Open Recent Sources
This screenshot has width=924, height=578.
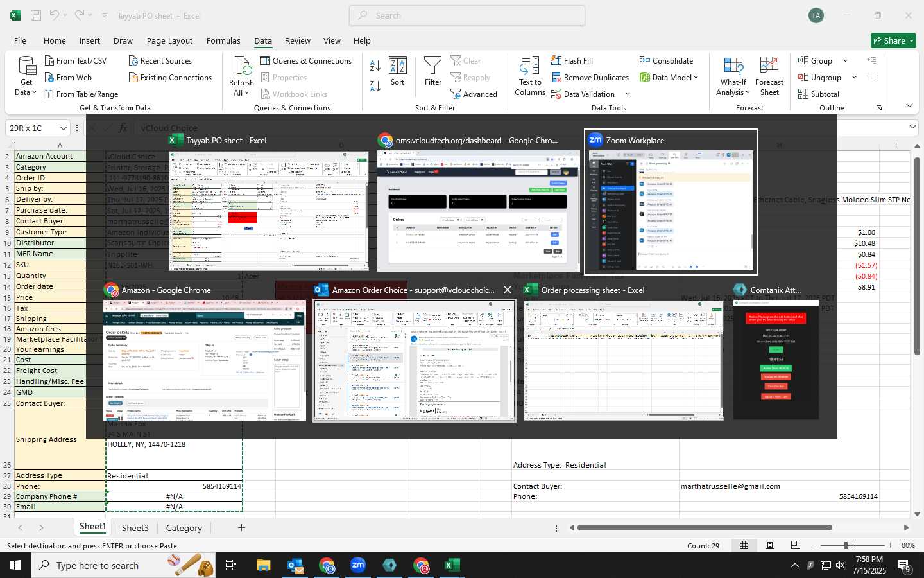[x=160, y=60]
